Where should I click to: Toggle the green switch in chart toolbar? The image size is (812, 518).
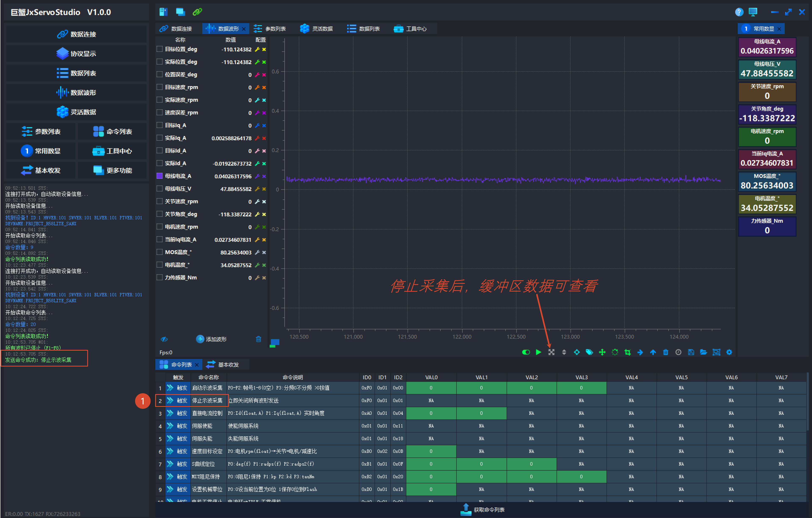pos(526,352)
